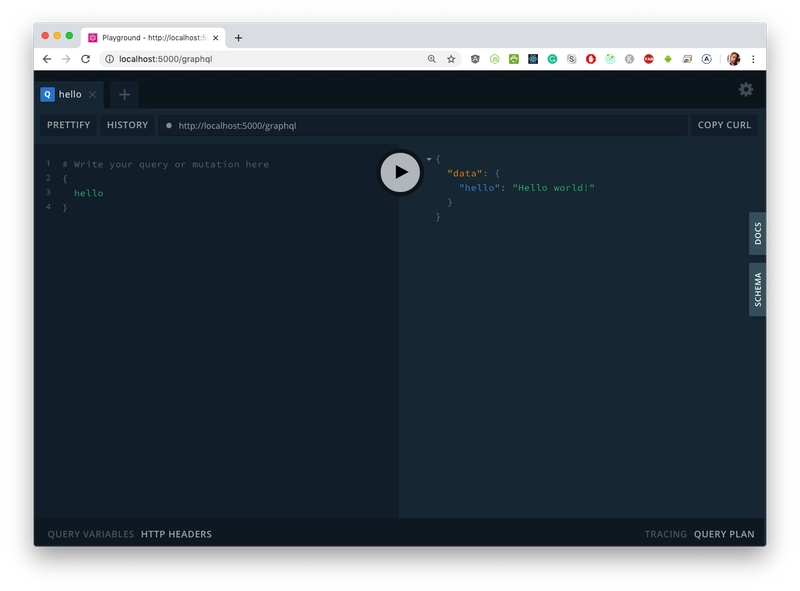Viewport: 800px width, 591px height.
Task: Open the DOCS side tab
Action: pos(757,234)
